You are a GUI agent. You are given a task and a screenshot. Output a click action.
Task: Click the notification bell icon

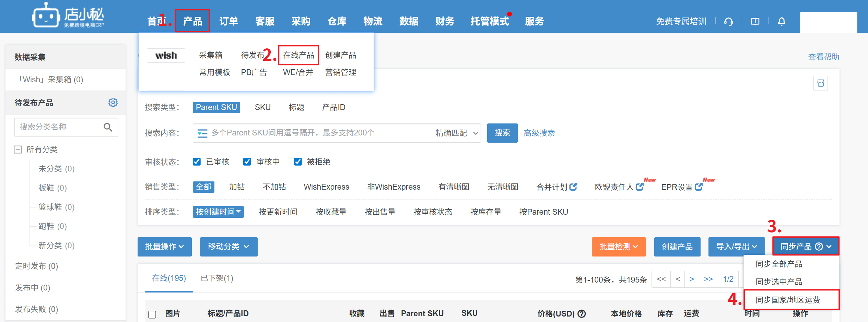pos(782,22)
